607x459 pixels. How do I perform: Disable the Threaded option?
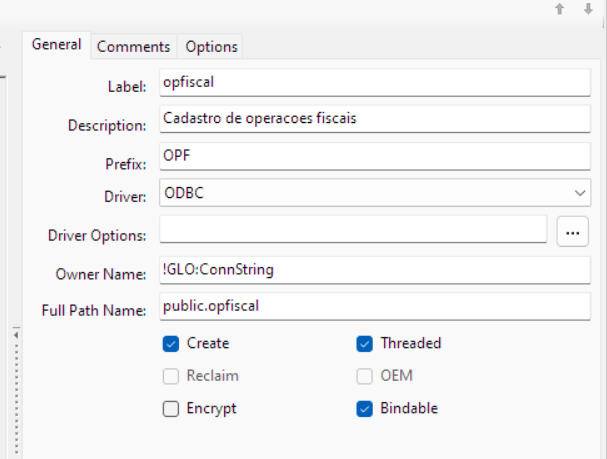[365, 343]
